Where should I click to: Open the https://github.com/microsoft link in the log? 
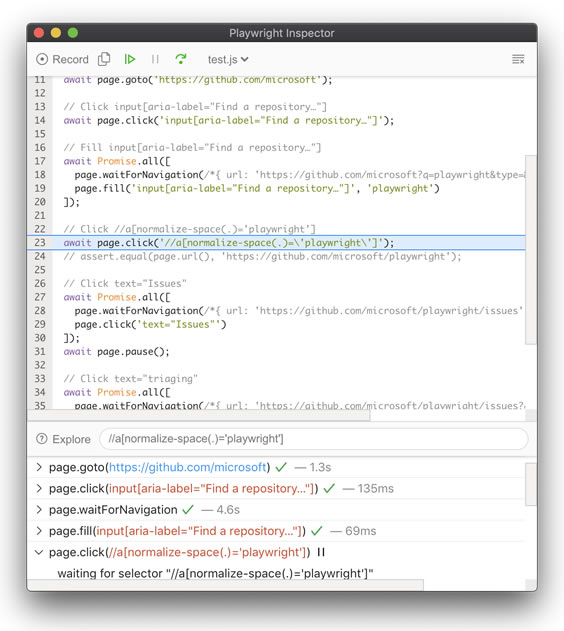click(188, 467)
